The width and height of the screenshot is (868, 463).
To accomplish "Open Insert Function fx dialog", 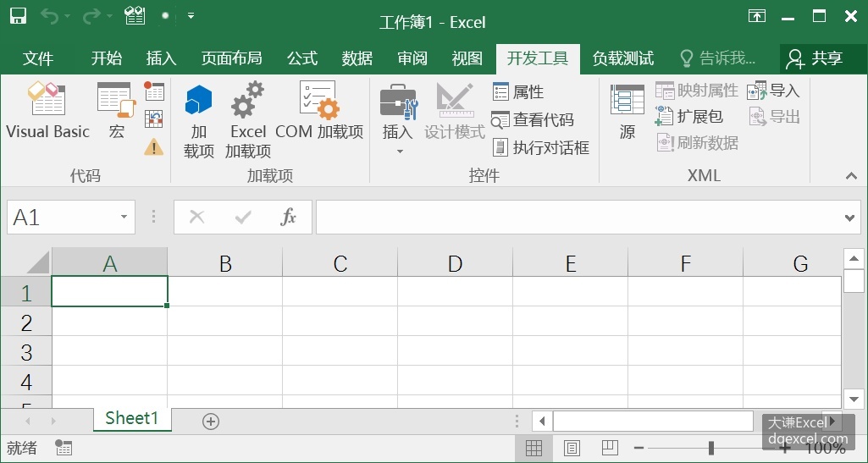I will [x=289, y=217].
